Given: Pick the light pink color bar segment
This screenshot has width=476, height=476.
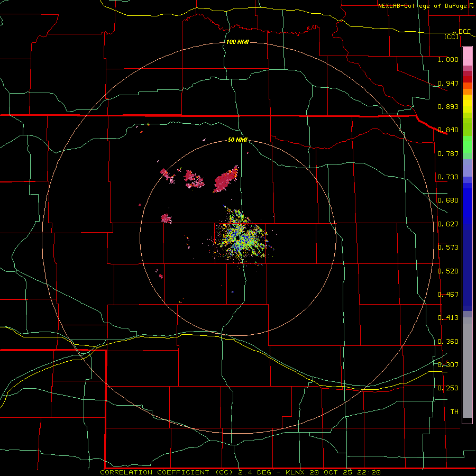Looking at the screenshot, I should click(467, 57).
